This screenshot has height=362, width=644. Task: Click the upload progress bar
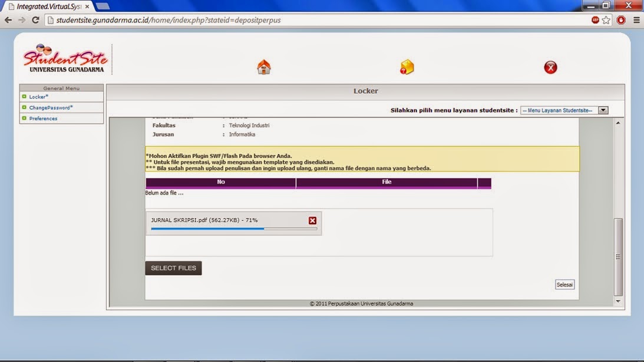pos(234,229)
